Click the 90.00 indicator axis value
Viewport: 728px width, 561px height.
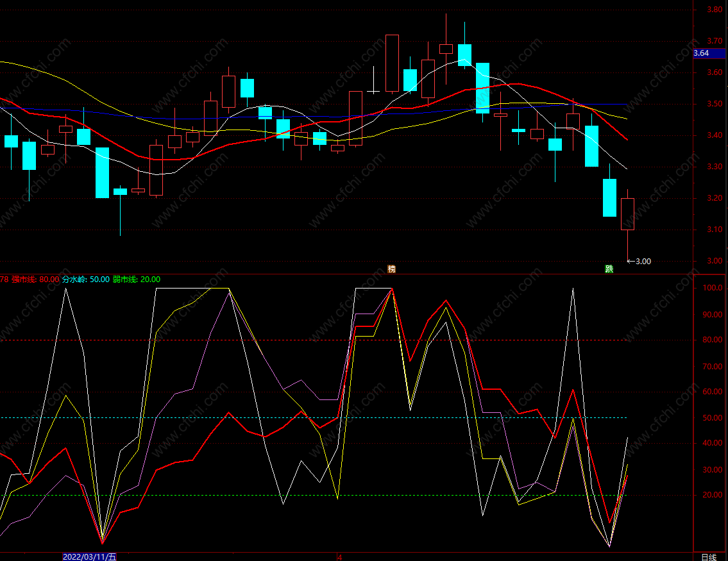pyautogui.click(x=713, y=315)
